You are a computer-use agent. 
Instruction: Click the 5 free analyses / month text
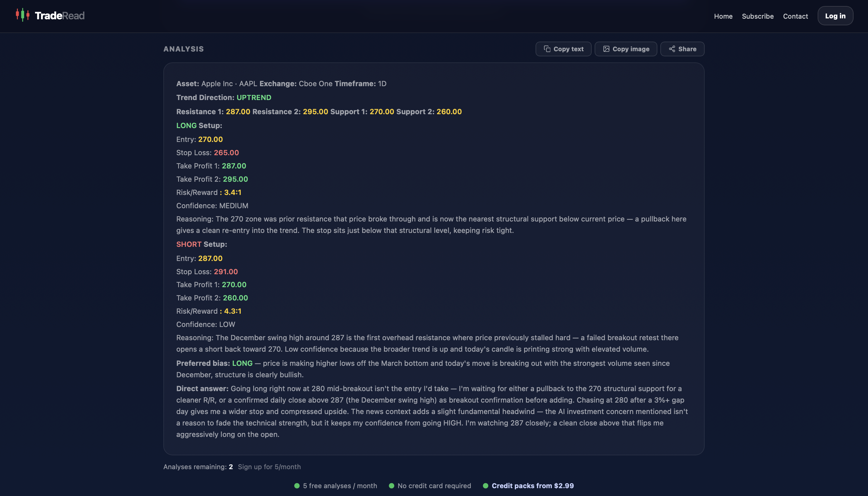[x=340, y=486]
